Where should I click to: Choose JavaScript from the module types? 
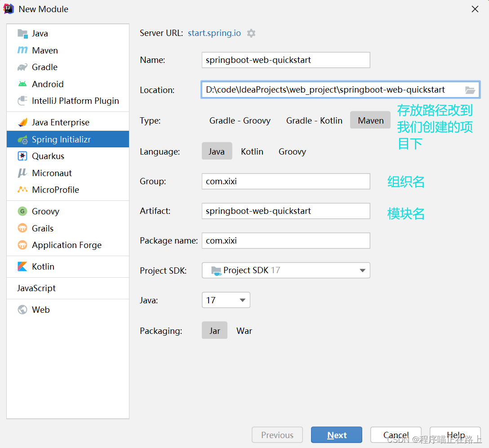pos(36,288)
